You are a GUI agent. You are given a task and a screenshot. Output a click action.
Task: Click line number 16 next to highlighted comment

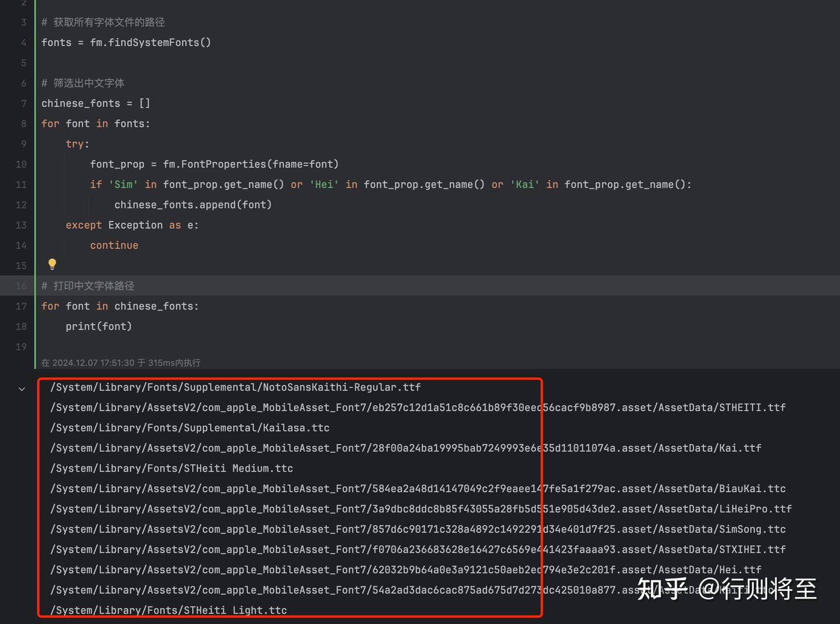tap(21, 286)
